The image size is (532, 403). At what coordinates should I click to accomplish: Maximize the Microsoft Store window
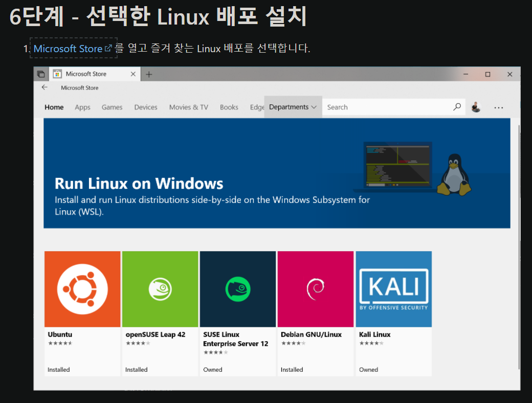(488, 74)
